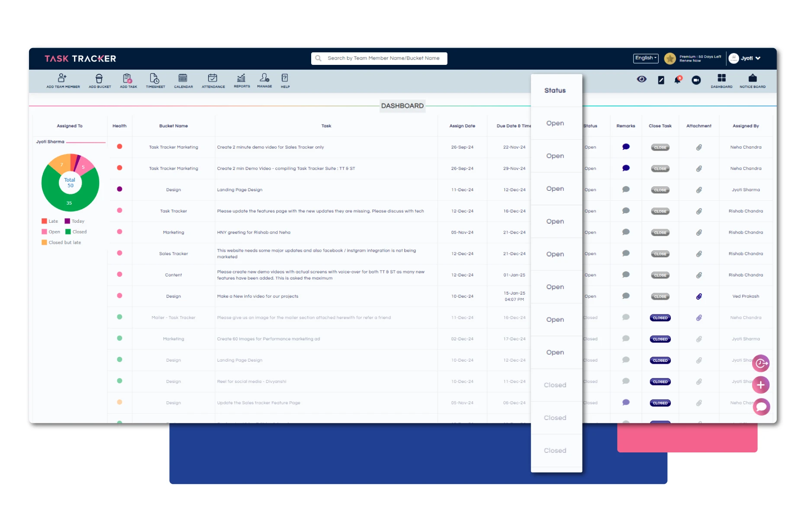Toggle CLOSE for the Landing Page Design task

(x=660, y=190)
